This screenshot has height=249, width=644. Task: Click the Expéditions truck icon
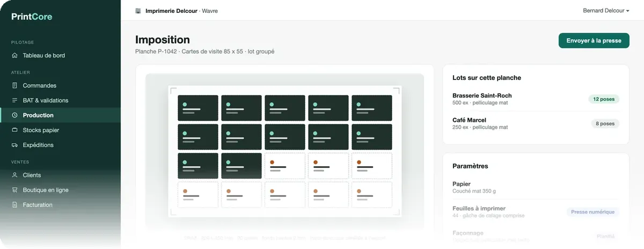(x=14, y=145)
